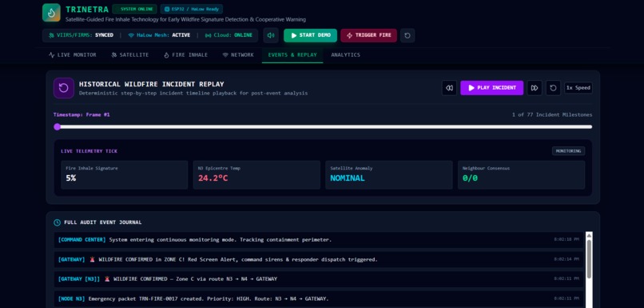
Task: Click the Neighbour Consensus 0/0 value
Action: click(x=471, y=178)
